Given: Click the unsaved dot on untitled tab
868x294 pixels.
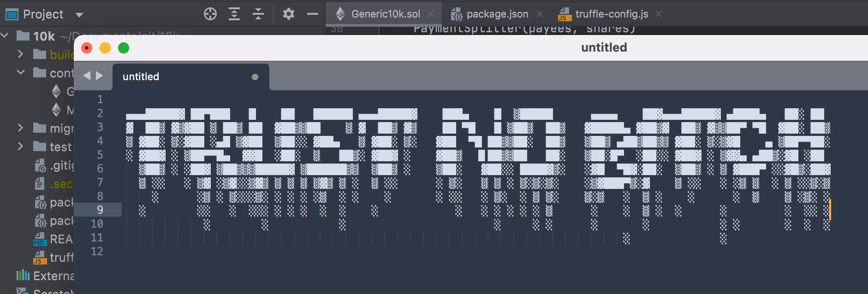Looking at the screenshot, I should 255,77.
